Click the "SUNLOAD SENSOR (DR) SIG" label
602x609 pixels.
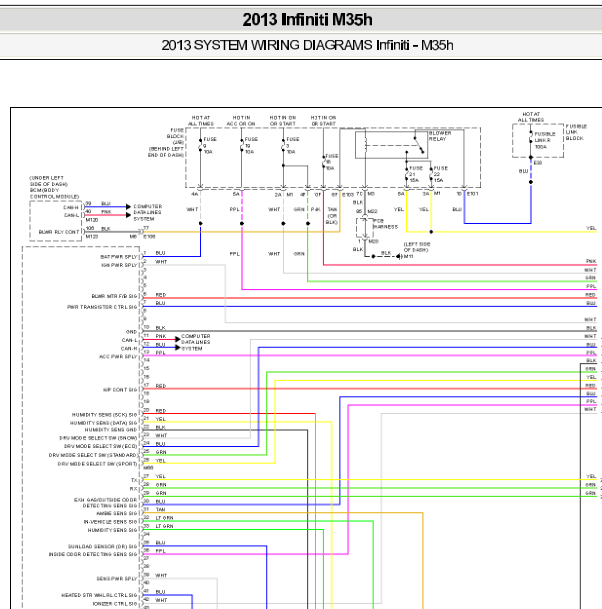103,546
